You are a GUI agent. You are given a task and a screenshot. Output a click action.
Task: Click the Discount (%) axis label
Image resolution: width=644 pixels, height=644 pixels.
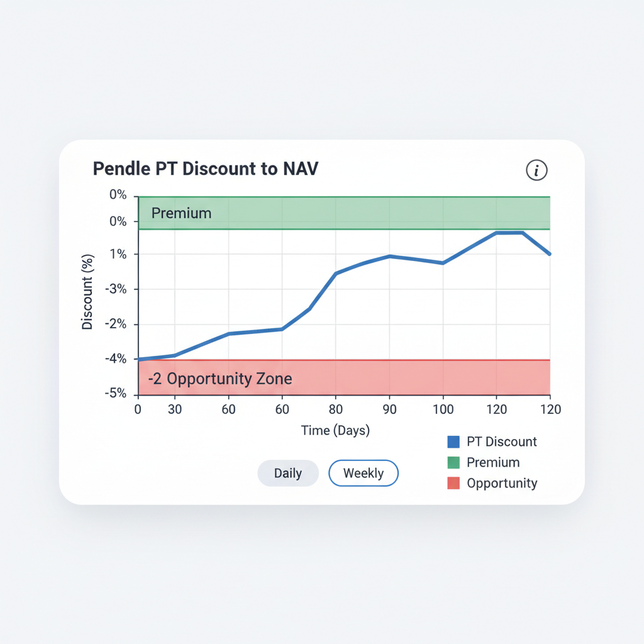(87, 293)
